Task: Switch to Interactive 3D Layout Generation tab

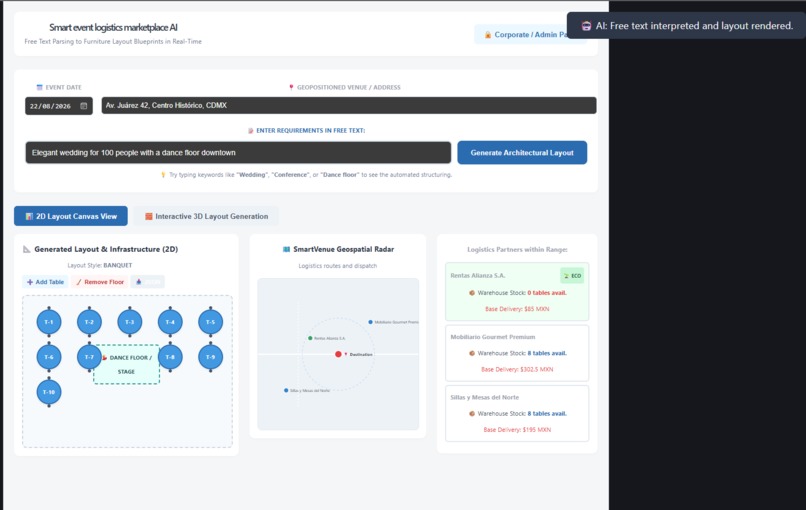Action: [x=206, y=216]
